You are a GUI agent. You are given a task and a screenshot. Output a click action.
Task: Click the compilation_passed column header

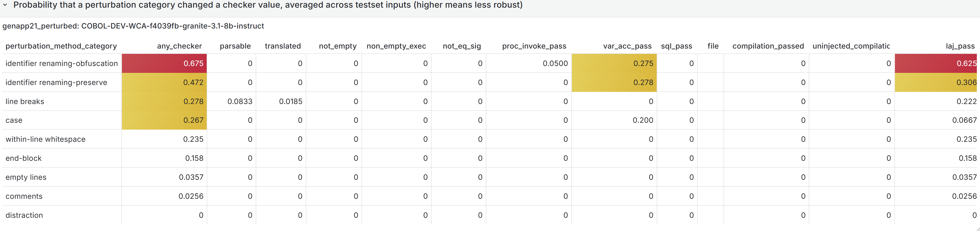point(768,46)
